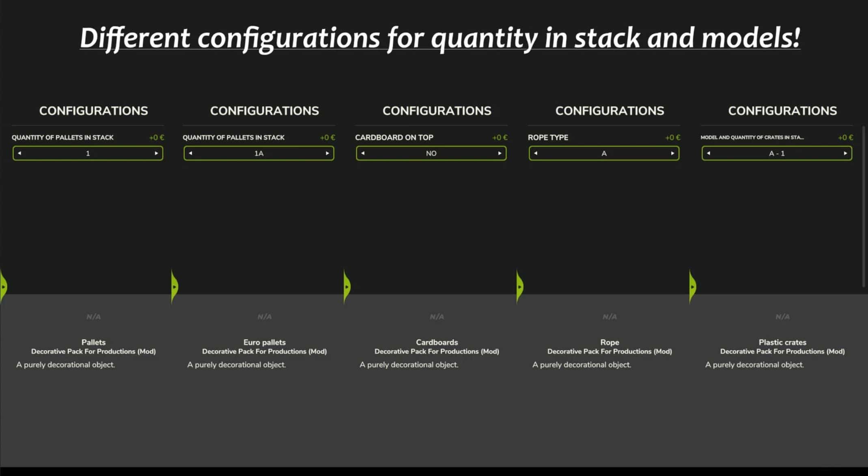Increase Euro pallets quantity with right arrow

pos(327,153)
